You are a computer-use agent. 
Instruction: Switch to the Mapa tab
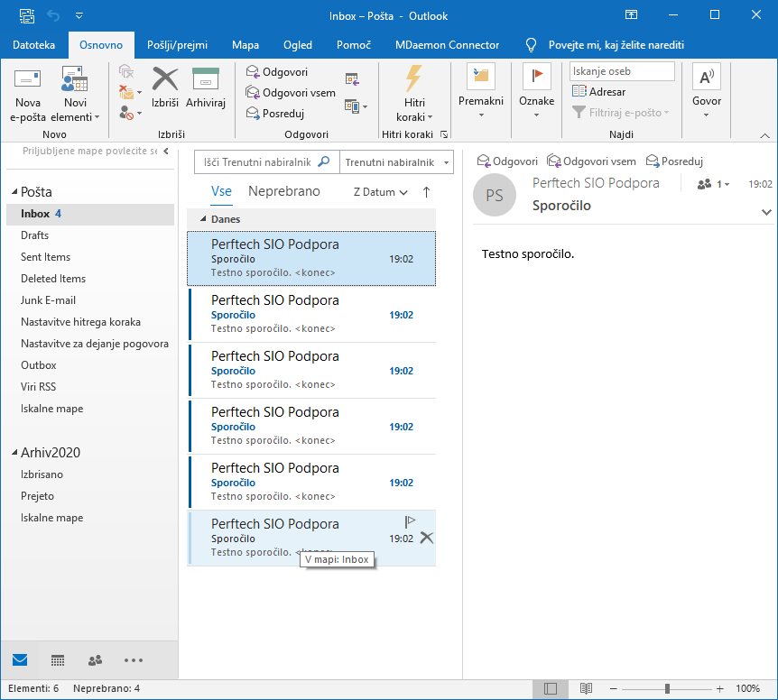click(245, 45)
